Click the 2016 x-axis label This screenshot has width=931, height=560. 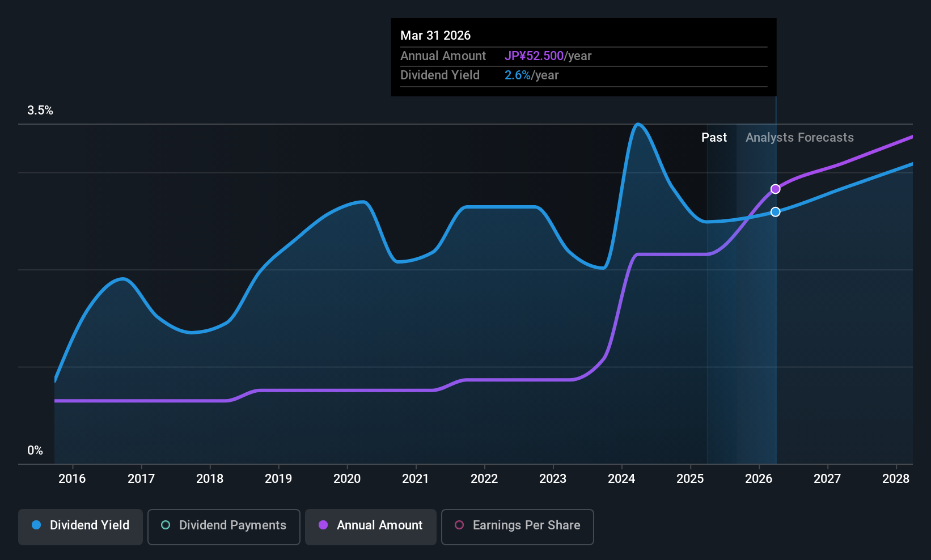pos(72,479)
